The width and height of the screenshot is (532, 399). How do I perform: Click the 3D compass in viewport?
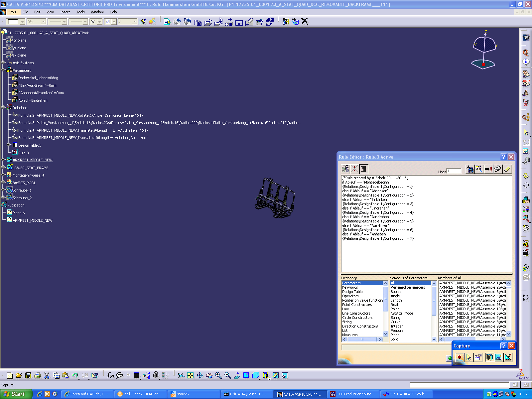pos(484,50)
